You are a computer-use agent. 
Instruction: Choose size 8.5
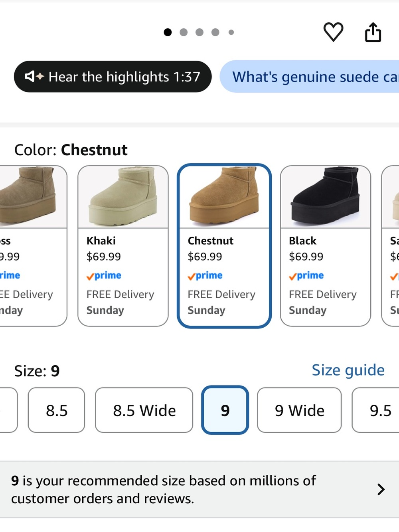(56, 410)
